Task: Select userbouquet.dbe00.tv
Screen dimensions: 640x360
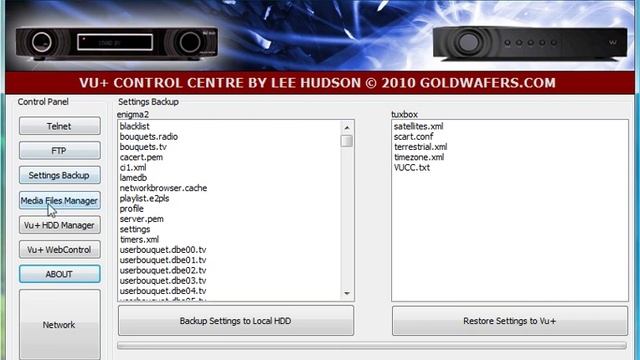Action: [163, 250]
